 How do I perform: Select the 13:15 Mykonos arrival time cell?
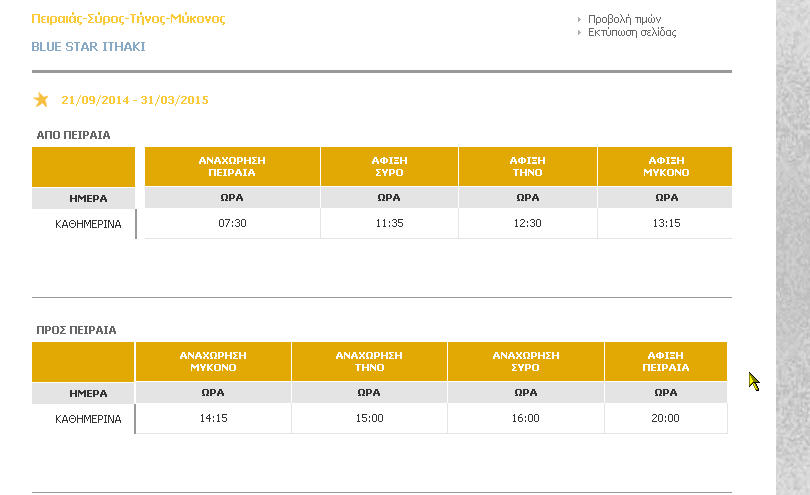[x=666, y=223]
